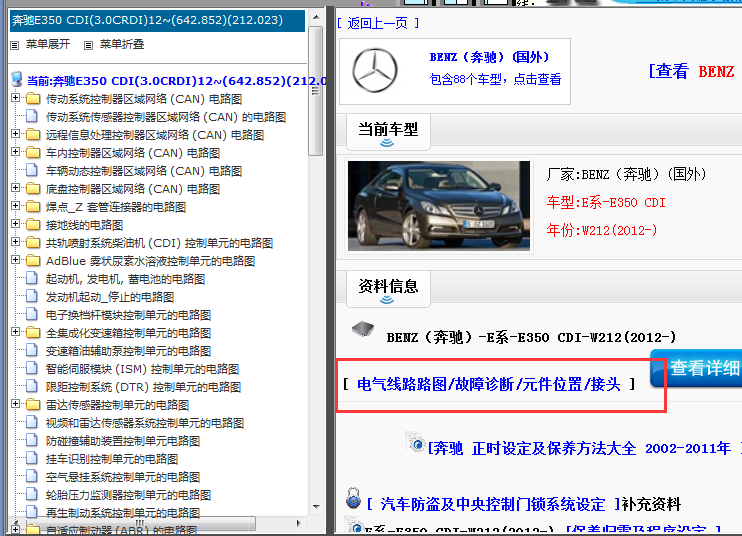Click chip icon beside BENZ（奔驰）-E系-E350 CDI
Viewport: 742px width, 536px height.
point(363,328)
